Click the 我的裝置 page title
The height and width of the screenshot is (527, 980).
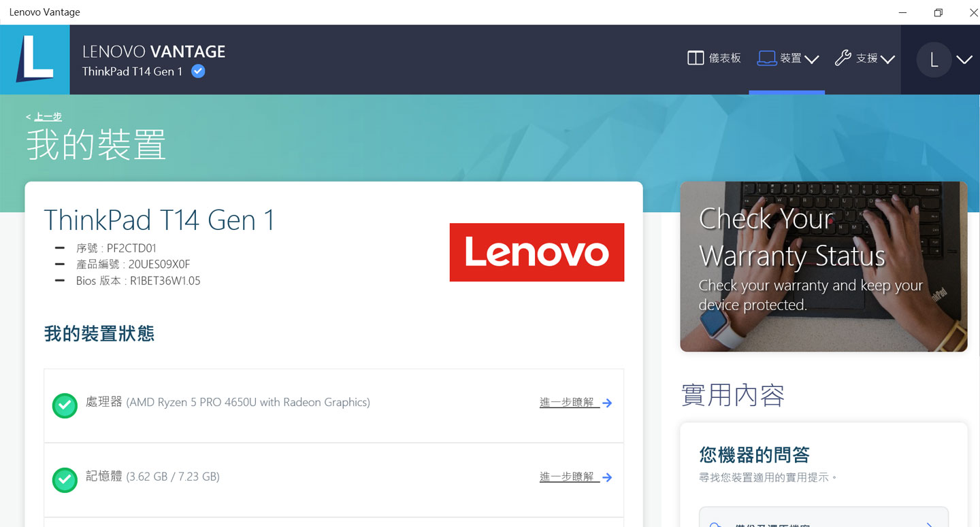click(96, 145)
